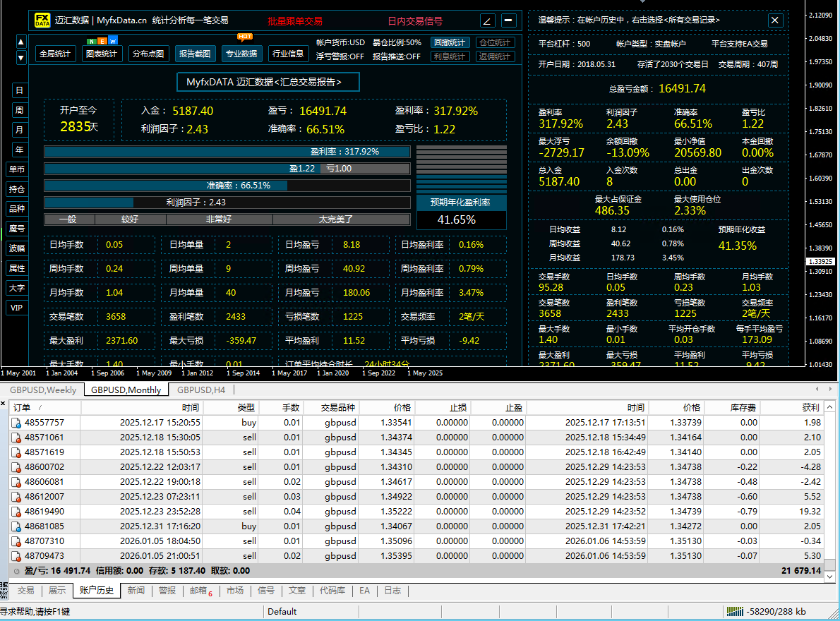Image resolution: width=840 pixels, height=621 pixels.
Task: Click the connection bars icon in status bar
Action: [x=735, y=612]
